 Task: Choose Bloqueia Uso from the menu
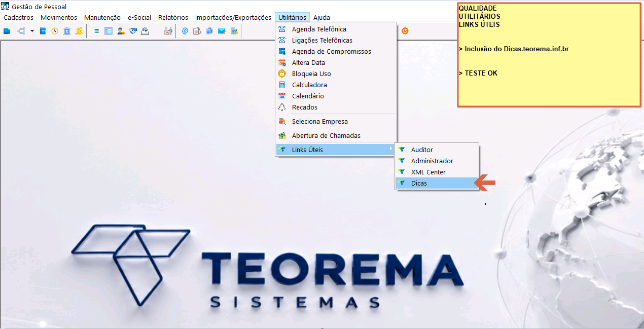[336, 74]
